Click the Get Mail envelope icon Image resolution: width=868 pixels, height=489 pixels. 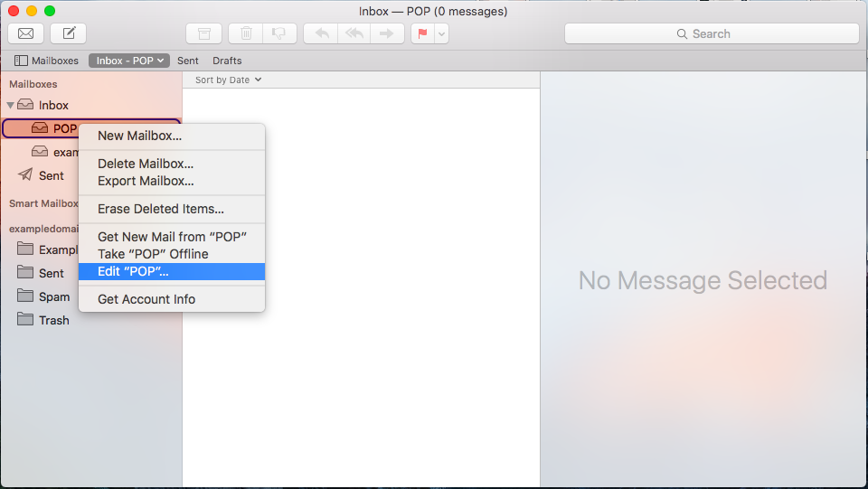[x=26, y=33]
